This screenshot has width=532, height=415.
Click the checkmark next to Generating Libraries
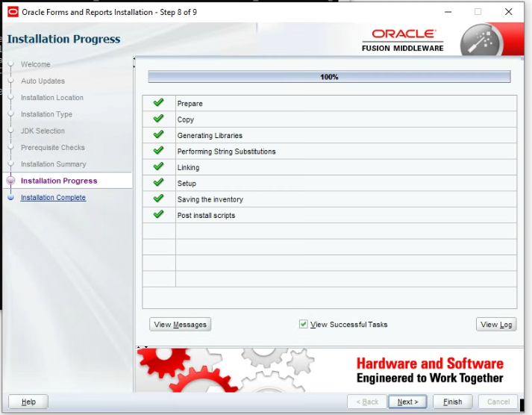(158, 134)
